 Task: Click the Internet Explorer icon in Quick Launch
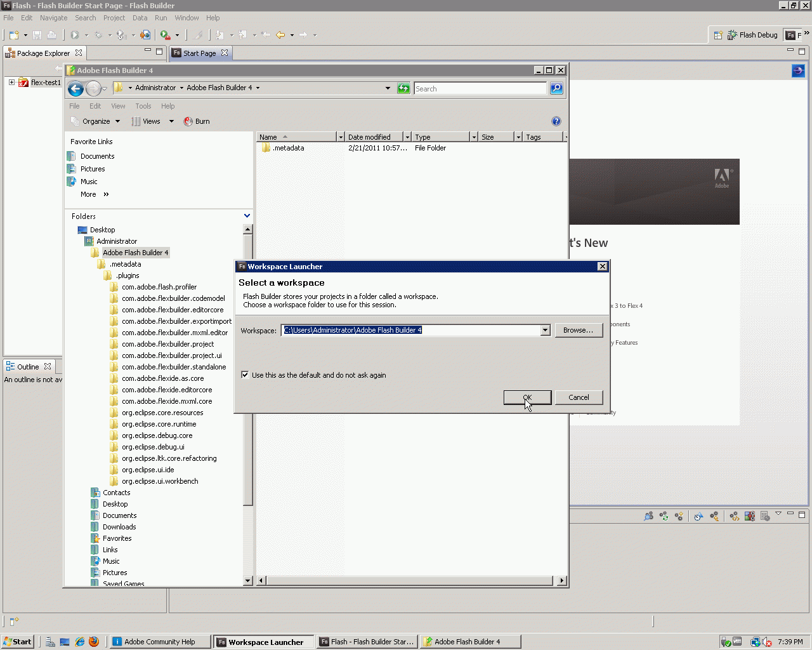point(79,642)
